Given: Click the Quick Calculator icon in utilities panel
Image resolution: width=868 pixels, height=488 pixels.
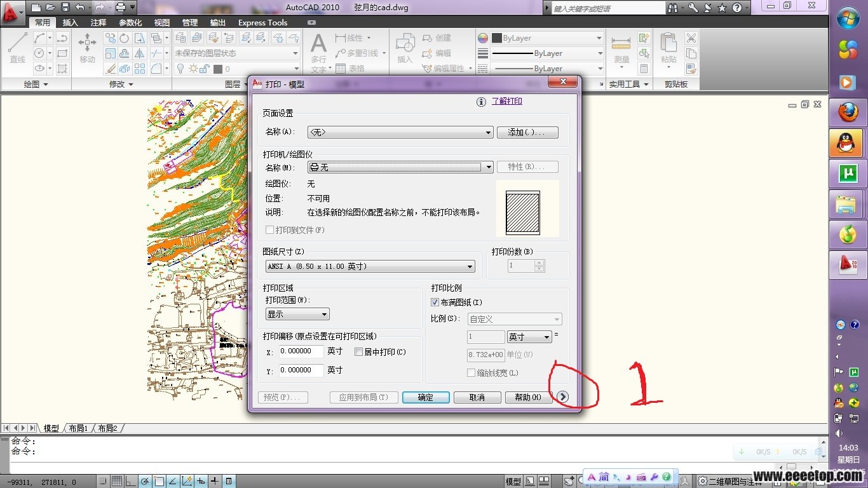Looking at the screenshot, I should (x=644, y=69).
